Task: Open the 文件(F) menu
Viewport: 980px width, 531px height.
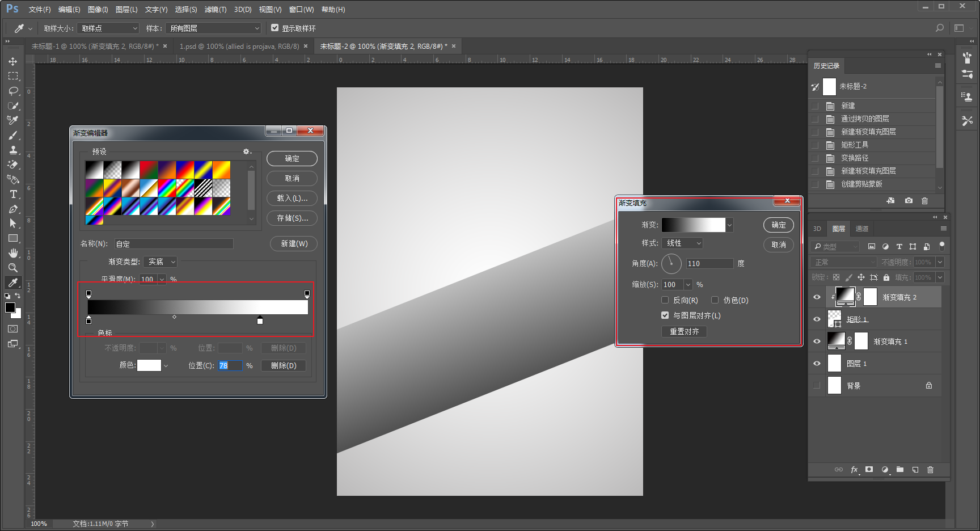Action: pos(40,10)
